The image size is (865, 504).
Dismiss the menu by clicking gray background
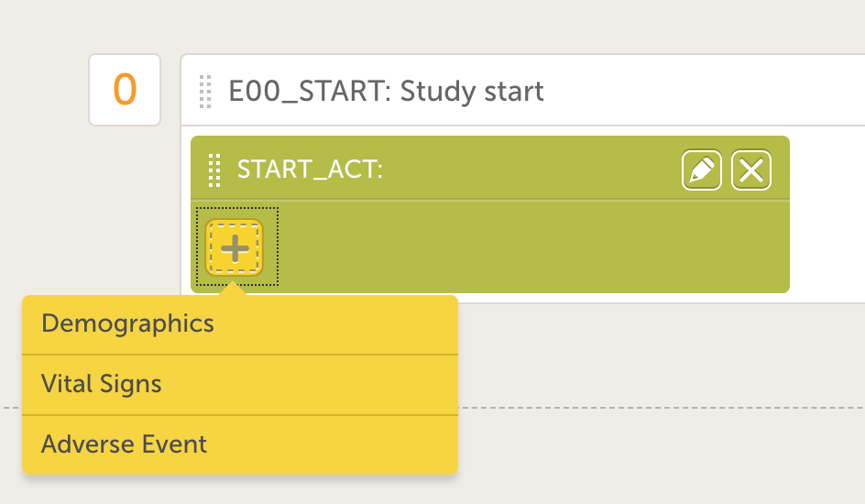coord(660,449)
